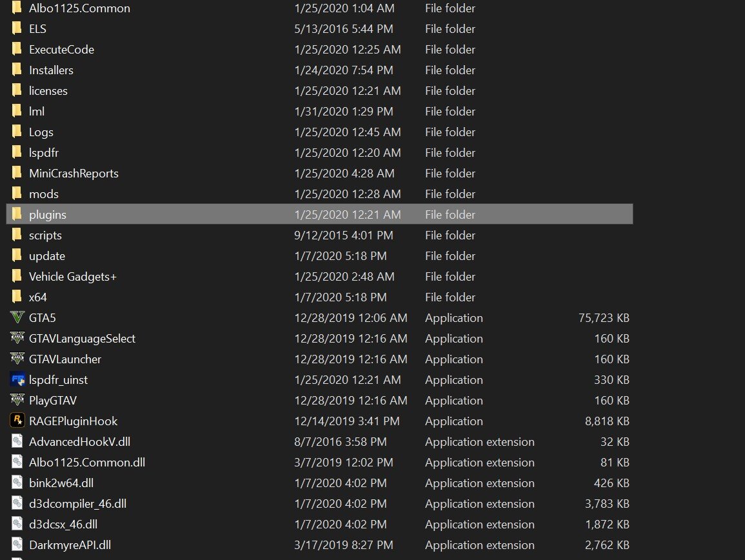Select the GTA5 application icon

[17, 317]
